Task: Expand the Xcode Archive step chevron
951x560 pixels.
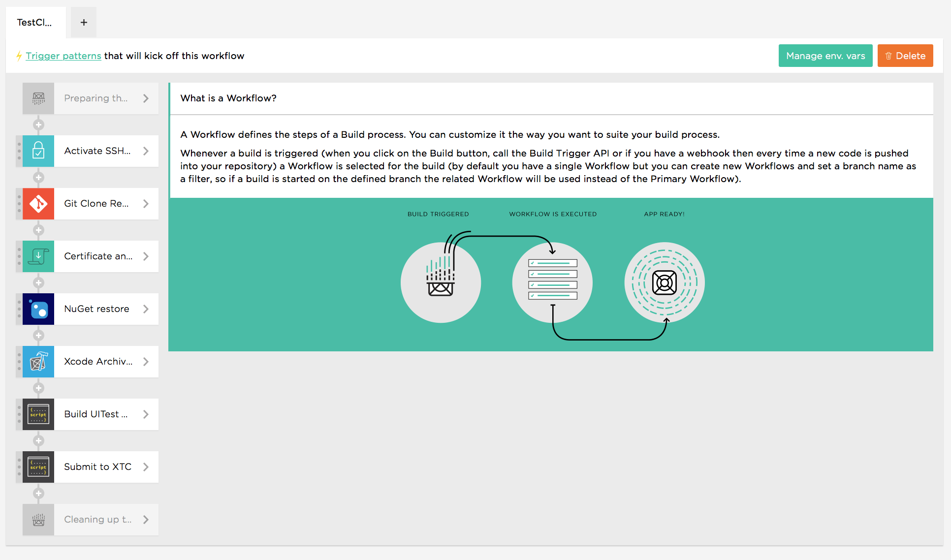Action: (x=146, y=362)
